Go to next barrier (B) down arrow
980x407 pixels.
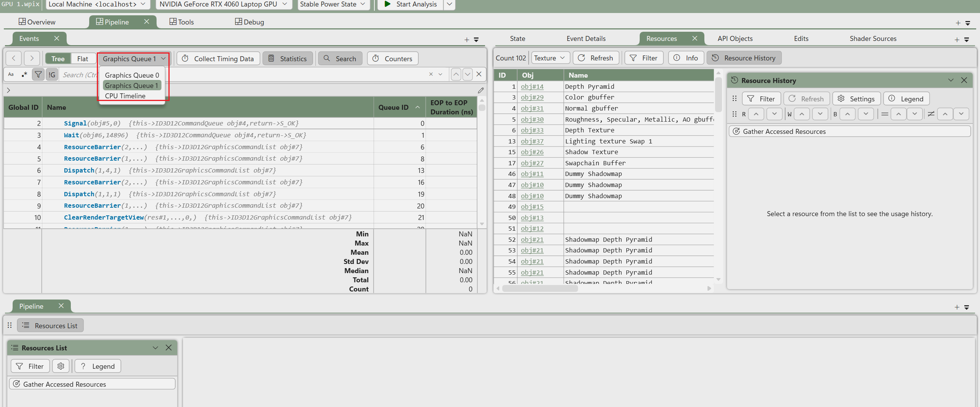(x=866, y=114)
